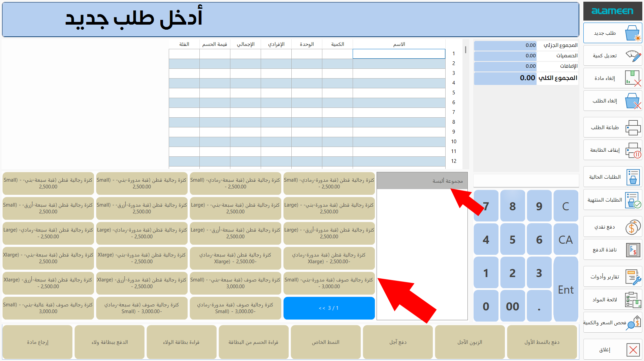Go to next product page with << 3/1
The height and width of the screenshot is (361, 644).
click(329, 308)
